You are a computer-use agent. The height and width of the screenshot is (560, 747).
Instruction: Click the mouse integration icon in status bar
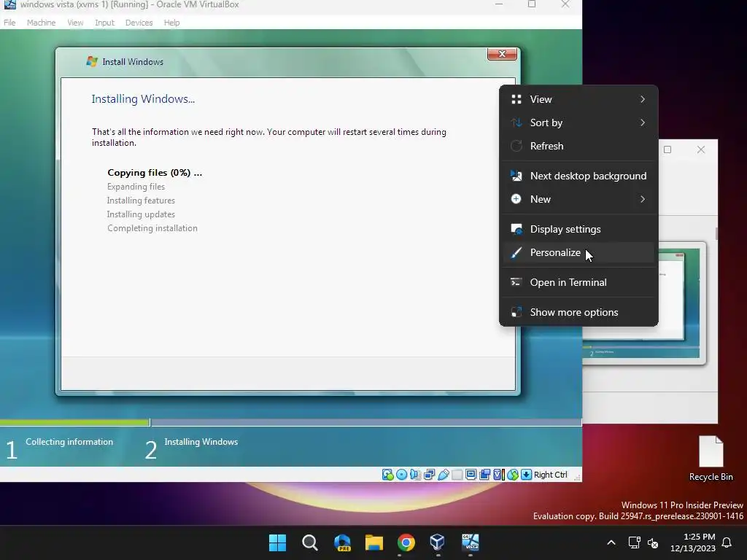coord(513,474)
